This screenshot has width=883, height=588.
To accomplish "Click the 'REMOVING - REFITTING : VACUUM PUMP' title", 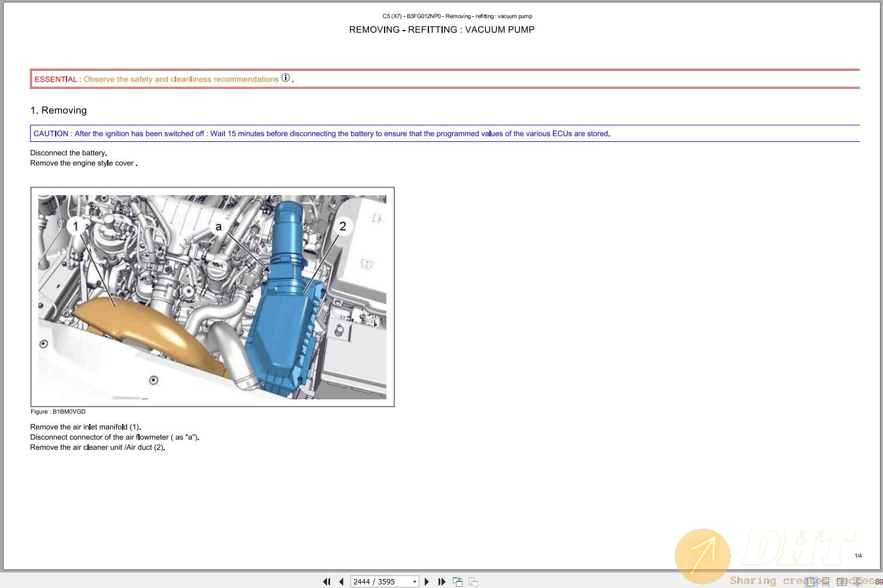I will point(441,29).
